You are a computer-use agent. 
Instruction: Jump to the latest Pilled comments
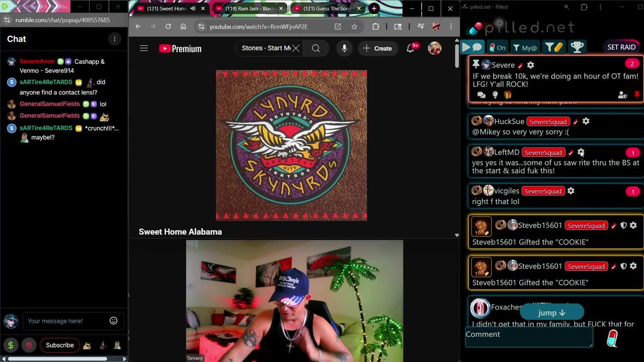coord(551,313)
